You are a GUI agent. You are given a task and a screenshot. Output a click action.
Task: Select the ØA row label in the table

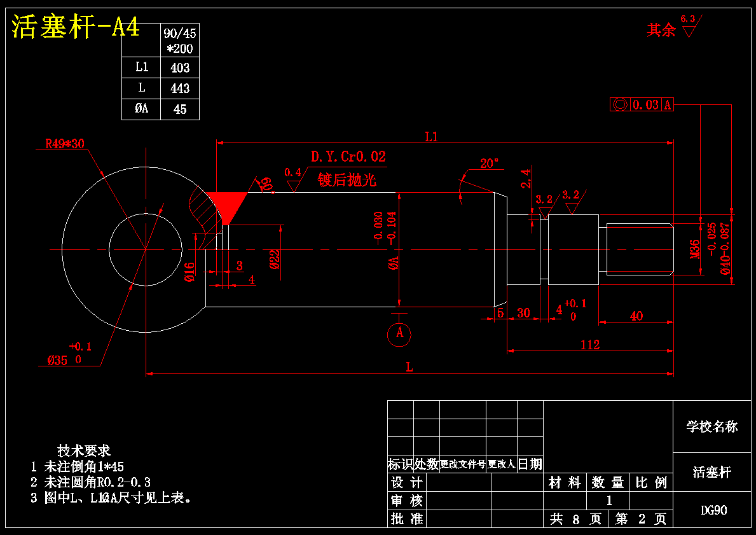pyautogui.click(x=141, y=109)
